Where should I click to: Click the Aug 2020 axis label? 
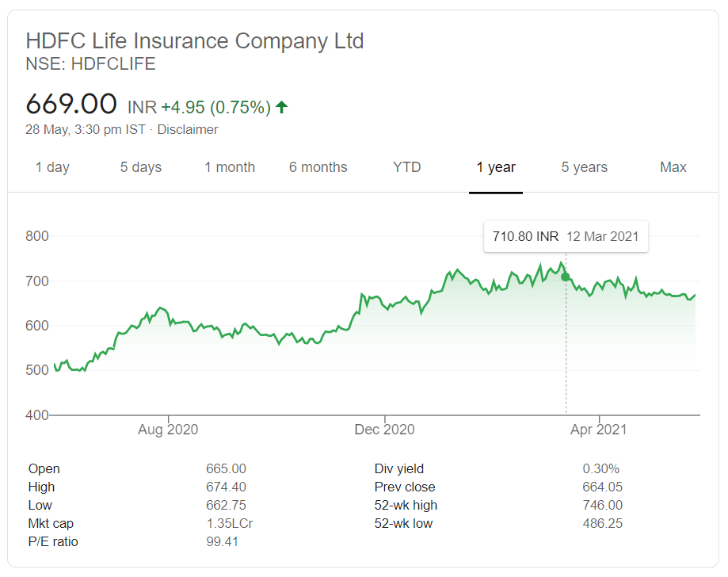click(x=168, y=430)
